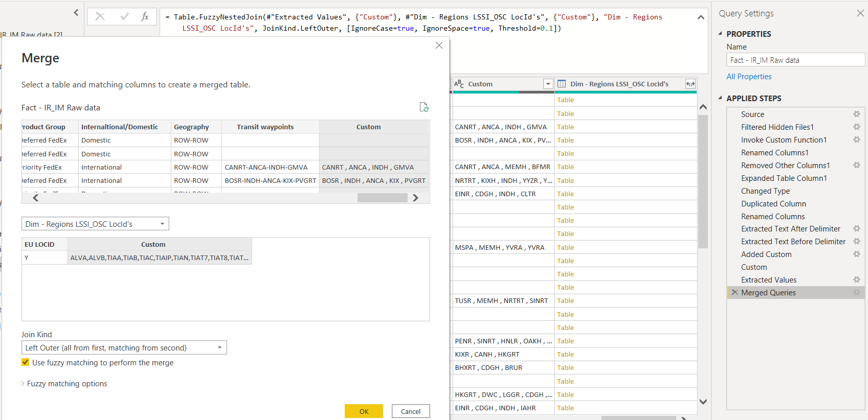Screen dimensions: 868x420
Task: Confirm the formula with the checkmark
Action: [x=124, y=16]
